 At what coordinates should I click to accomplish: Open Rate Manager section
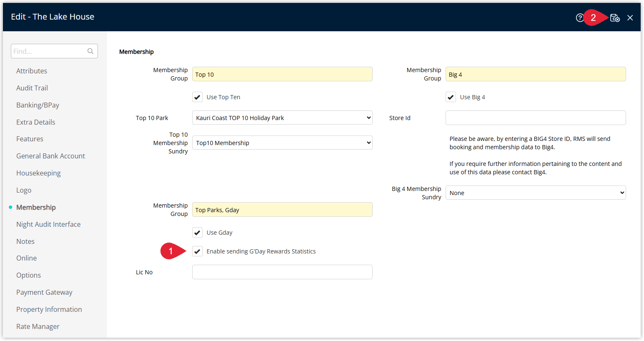pyautogui.click(x=38, y=326)
